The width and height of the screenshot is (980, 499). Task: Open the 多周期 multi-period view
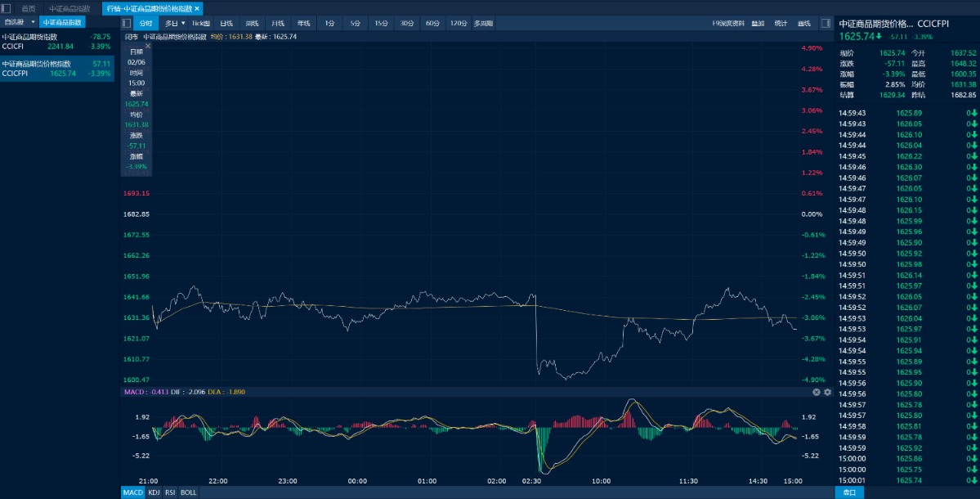pos(483,23)
